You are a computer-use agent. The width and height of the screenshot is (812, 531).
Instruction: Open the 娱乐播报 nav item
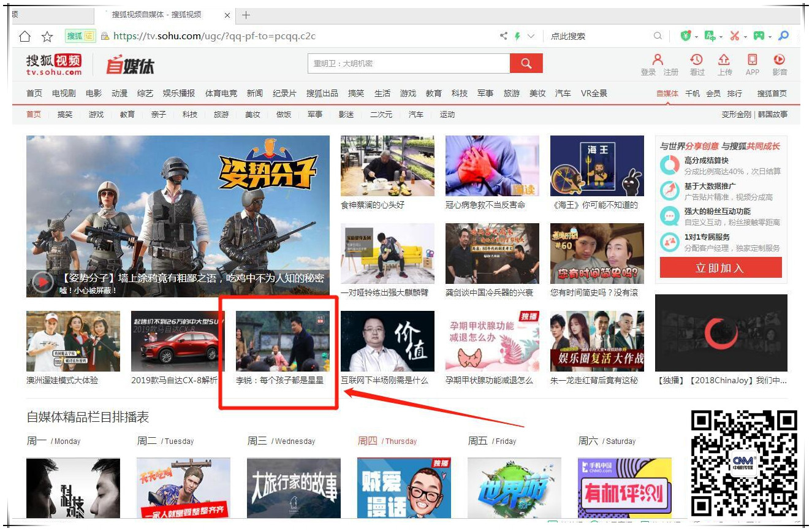(x=179, y=93)
